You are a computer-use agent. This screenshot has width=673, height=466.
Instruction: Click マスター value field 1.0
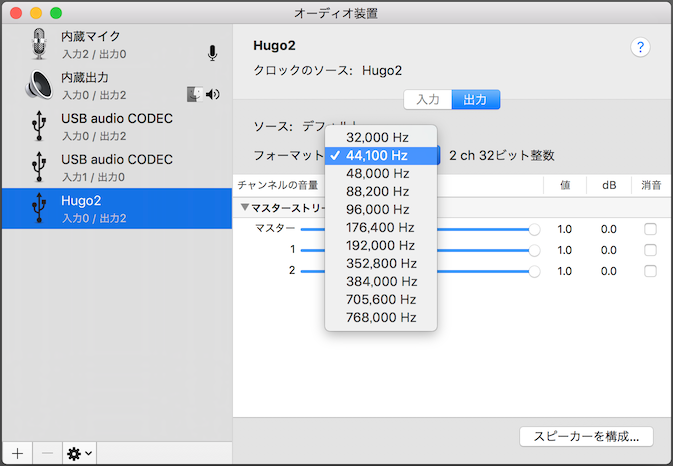(x=564, y=229)
